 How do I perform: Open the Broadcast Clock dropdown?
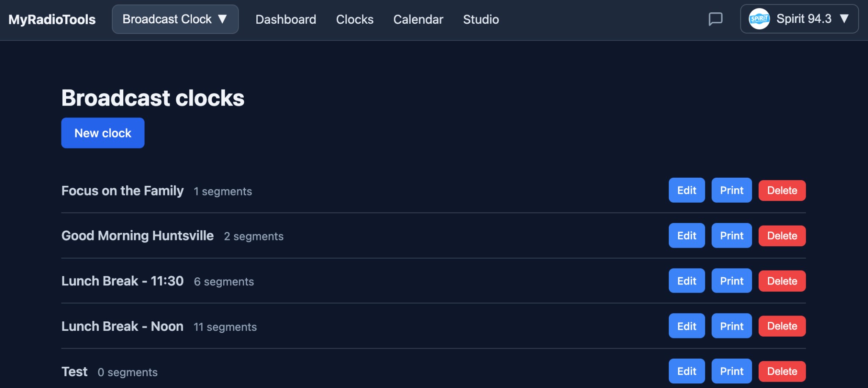175,19
